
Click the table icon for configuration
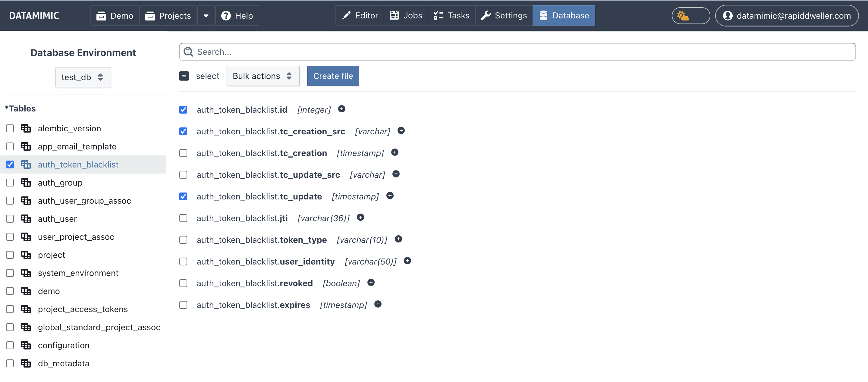[26, 345]
